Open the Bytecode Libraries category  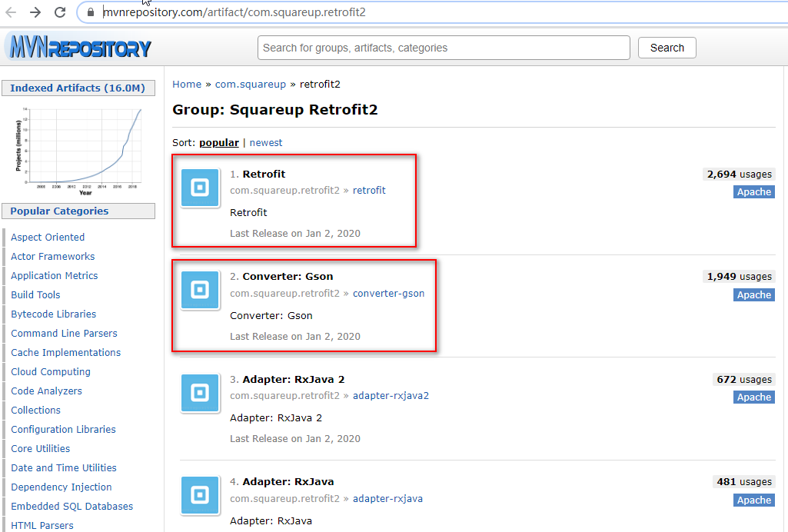tap(53, 314)
